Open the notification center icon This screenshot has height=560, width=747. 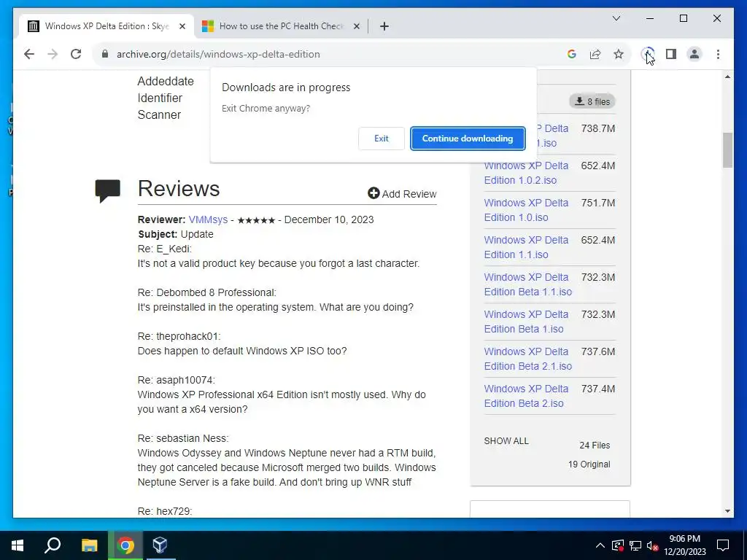pyautogui.click(x=723, y=545)
